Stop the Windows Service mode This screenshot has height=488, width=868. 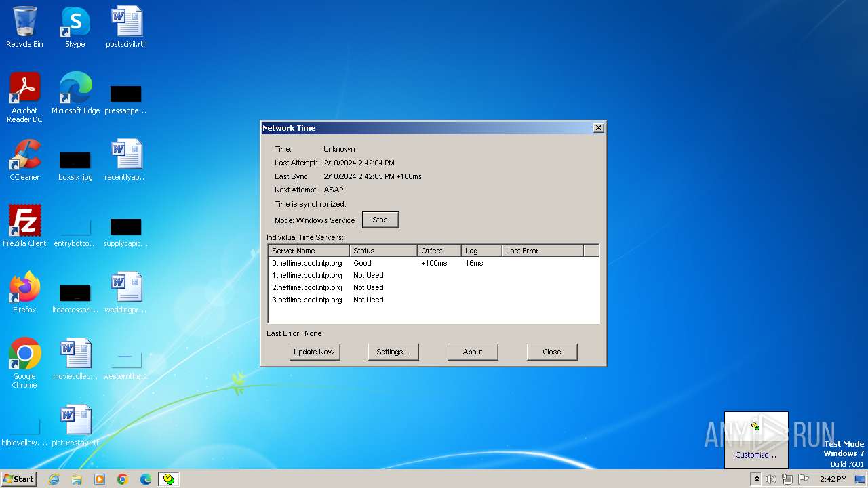[380, 220]
